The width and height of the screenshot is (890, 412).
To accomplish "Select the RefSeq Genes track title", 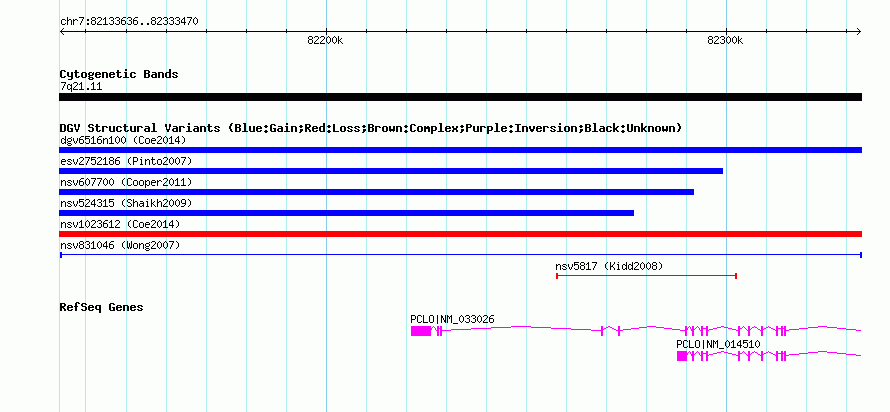I will (x=102, y=307).
